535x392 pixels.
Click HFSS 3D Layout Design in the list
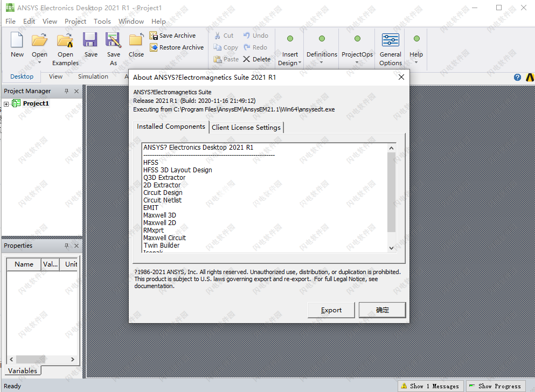coord(177,170)
